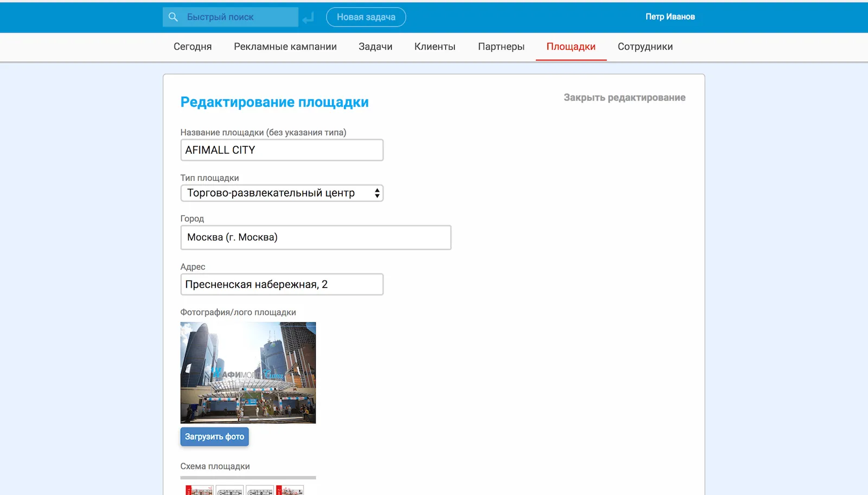Go to the Сегодня tab
This screenshot has height=495, width=868.
pos(193,47)
